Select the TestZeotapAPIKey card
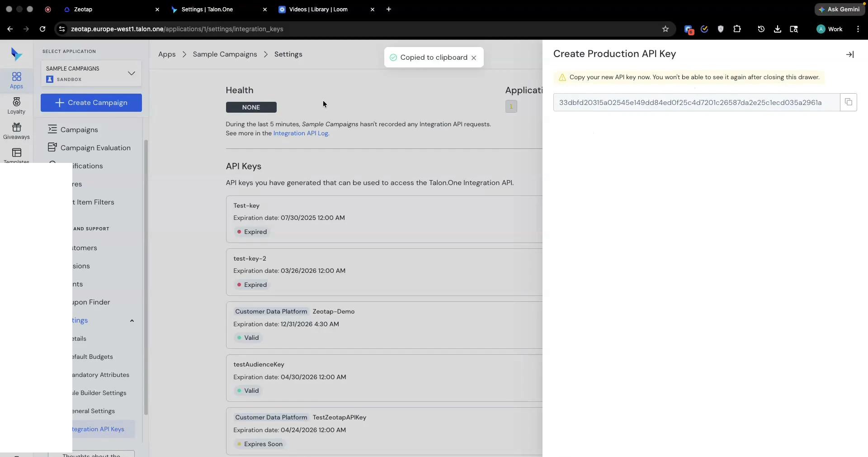The height and width of the screenshot is (457, 868). [384, 431]
